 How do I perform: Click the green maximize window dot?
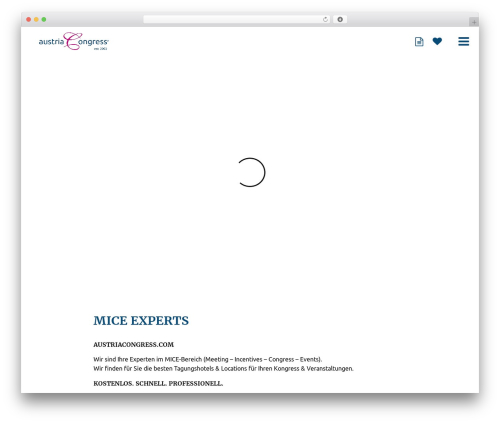pos(44,20)
